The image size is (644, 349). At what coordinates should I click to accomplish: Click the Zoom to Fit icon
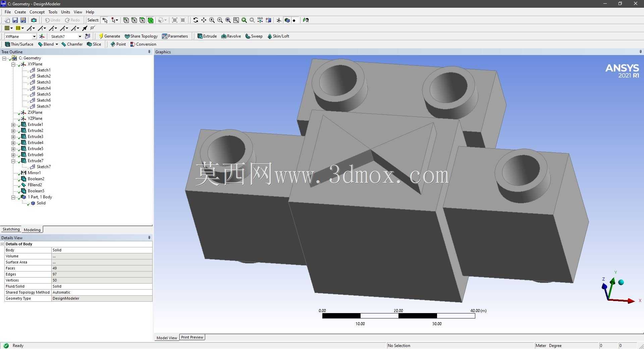[x=228, y=20]
